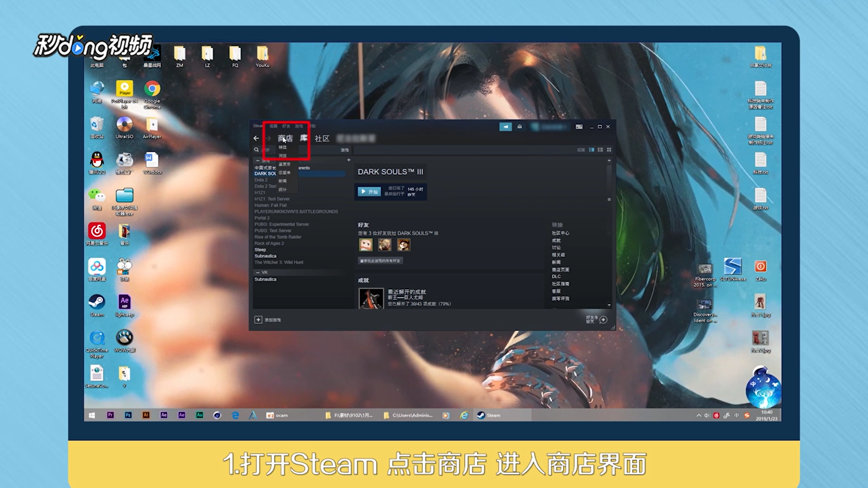Select H1Z1: Test Server

tap(272, 199)
